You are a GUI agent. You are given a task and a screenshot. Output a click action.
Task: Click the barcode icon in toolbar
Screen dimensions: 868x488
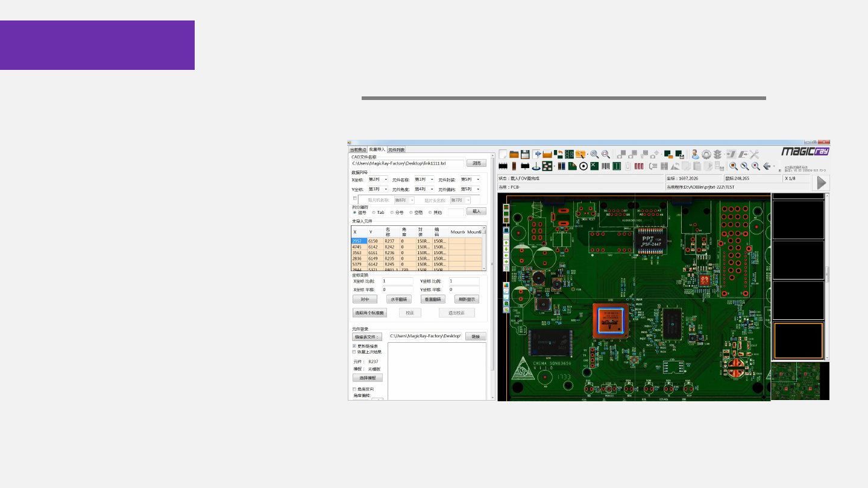606,166
